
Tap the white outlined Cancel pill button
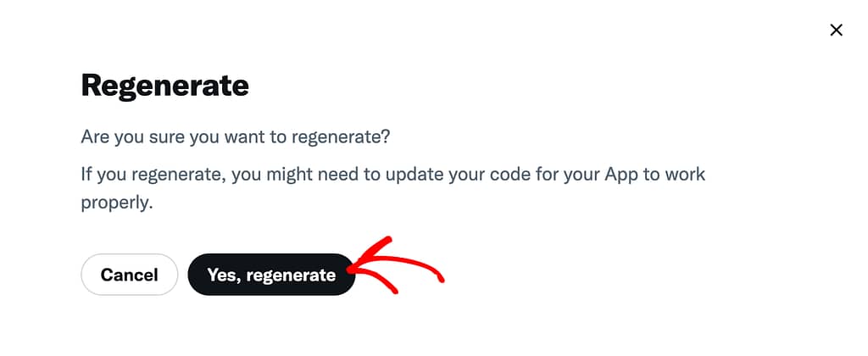(x=130, y=275)
